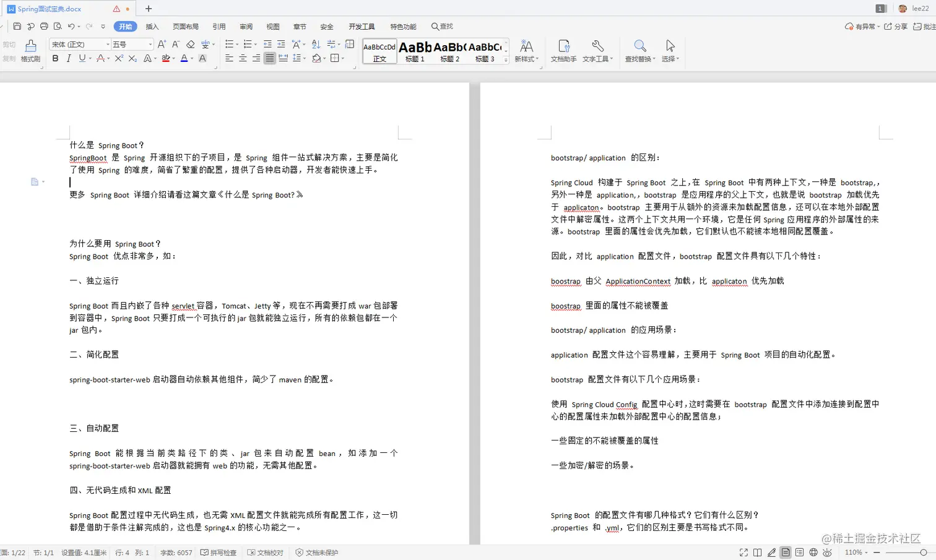Switch to web layout globe icon

click(x=813, y=553)
